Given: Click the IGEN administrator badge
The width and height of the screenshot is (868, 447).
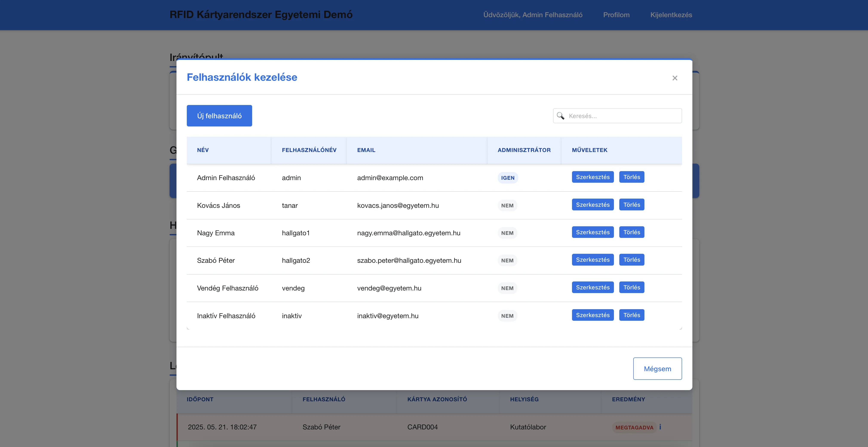Looking at the screenshot, I should (508, 178).
